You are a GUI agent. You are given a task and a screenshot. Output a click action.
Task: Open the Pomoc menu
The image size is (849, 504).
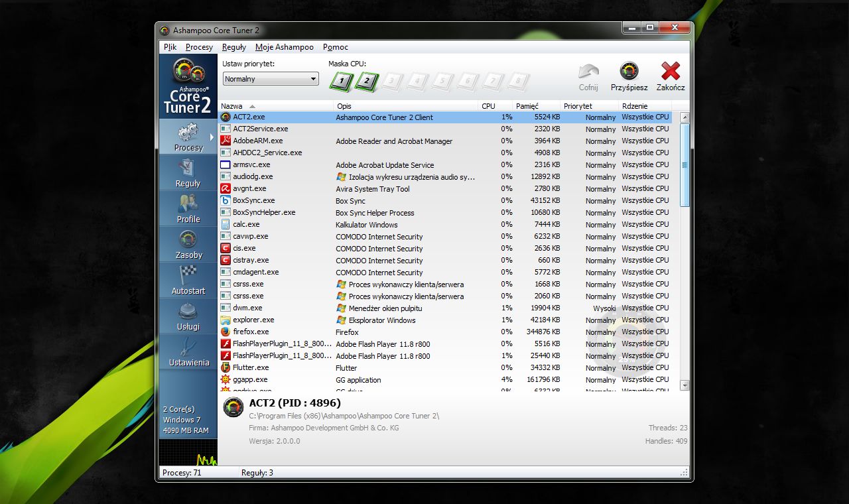(336, 47)
